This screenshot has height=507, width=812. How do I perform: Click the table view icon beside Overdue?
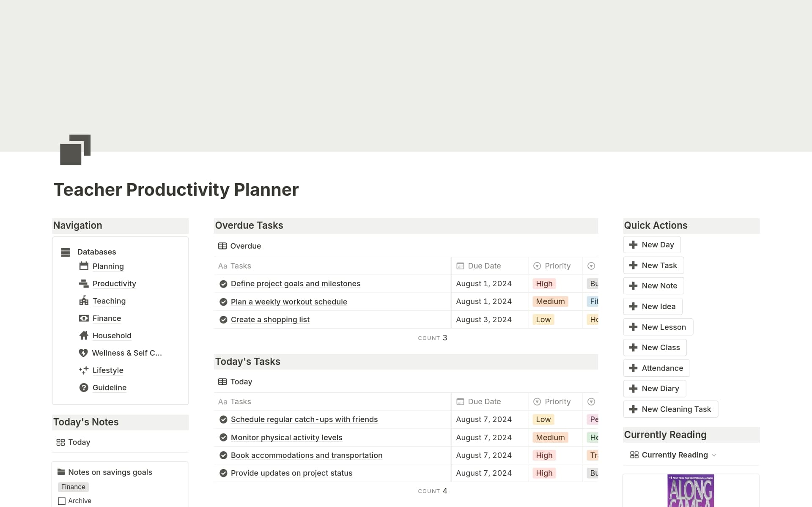(x=222, y=246)
